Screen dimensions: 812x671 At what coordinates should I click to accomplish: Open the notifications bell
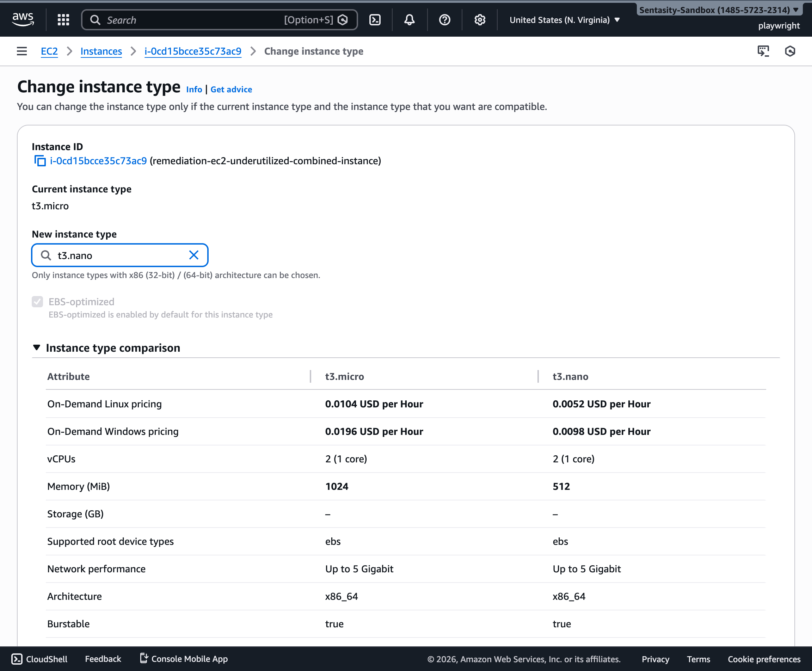(x=409, y=19)
